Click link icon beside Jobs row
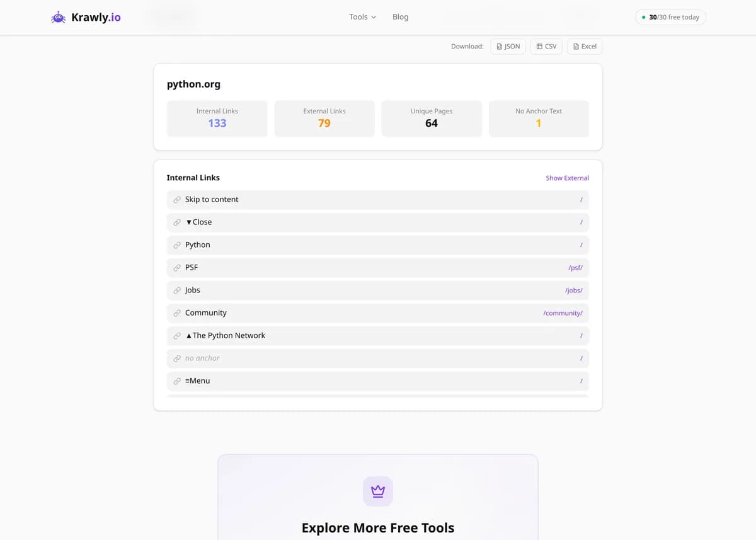756x540 pixels. click(177, 290)
